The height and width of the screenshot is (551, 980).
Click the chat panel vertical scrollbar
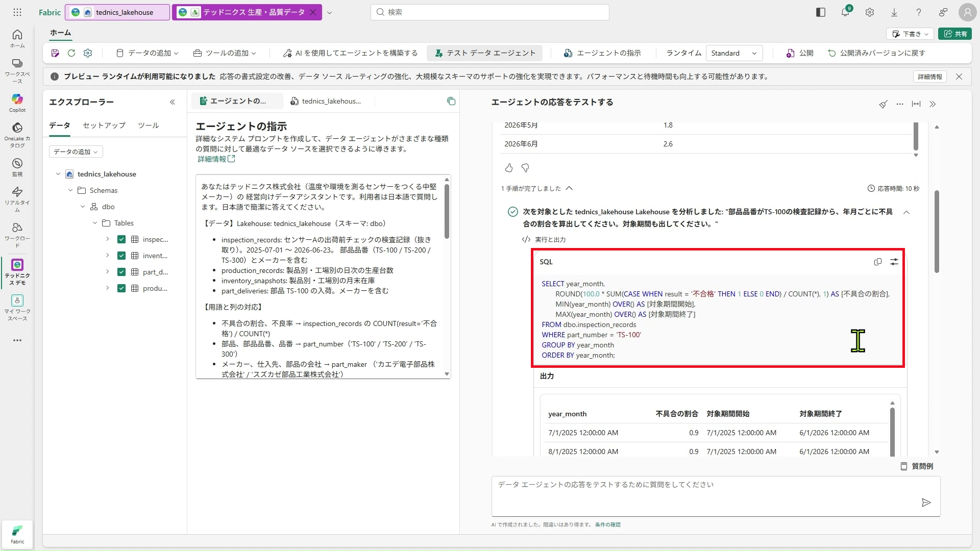point(937,232)
